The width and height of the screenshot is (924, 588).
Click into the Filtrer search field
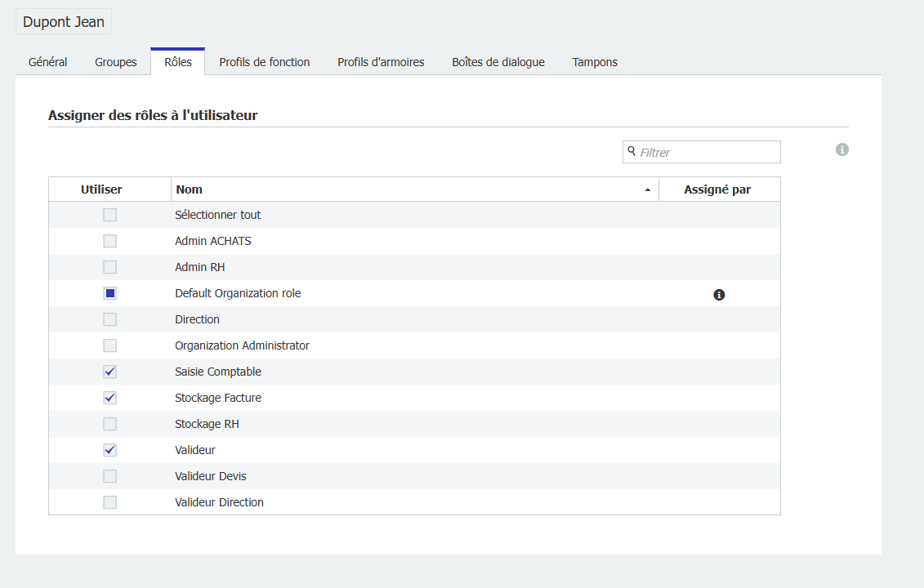coord(707,152)
